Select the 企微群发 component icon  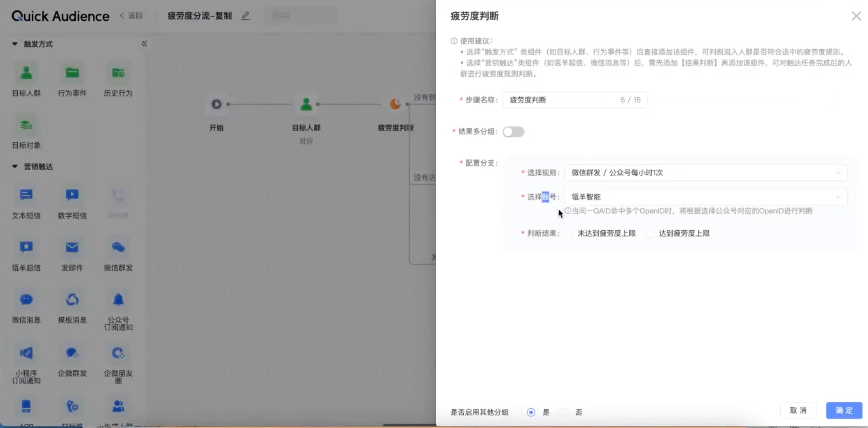tap(72, 353)
